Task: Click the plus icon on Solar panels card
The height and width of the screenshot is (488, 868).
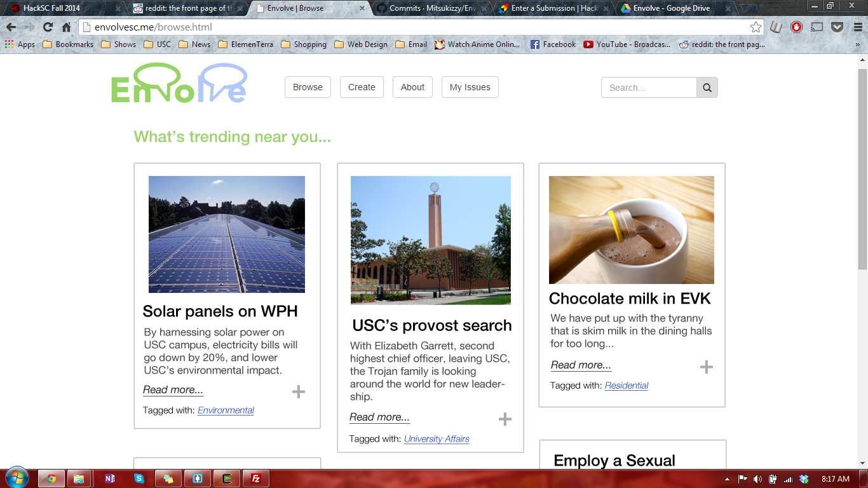Action: pos(299,391)
